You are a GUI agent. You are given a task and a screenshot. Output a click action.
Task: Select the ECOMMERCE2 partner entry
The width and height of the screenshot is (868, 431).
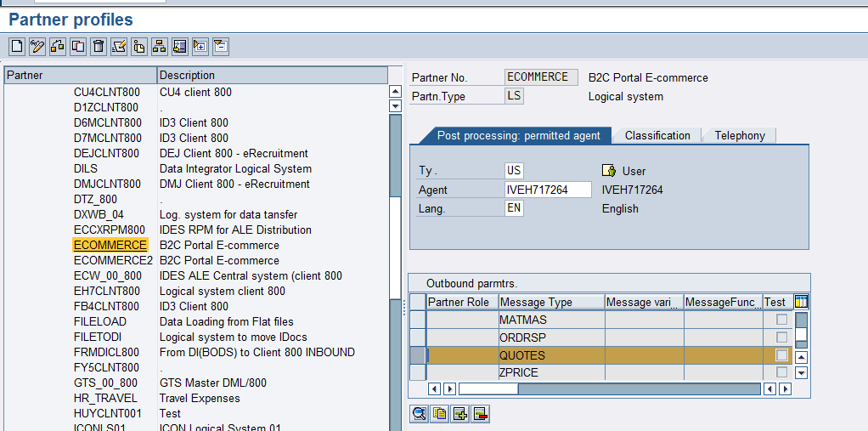pyautogui.click(x=113, y=260)
